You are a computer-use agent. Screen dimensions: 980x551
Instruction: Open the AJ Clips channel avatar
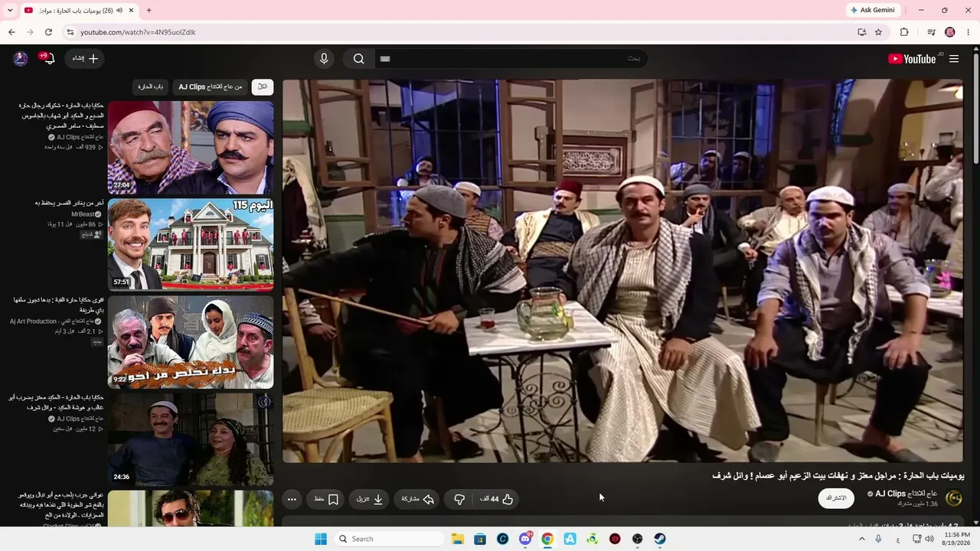pyautogui.click(x=954, y=498)
